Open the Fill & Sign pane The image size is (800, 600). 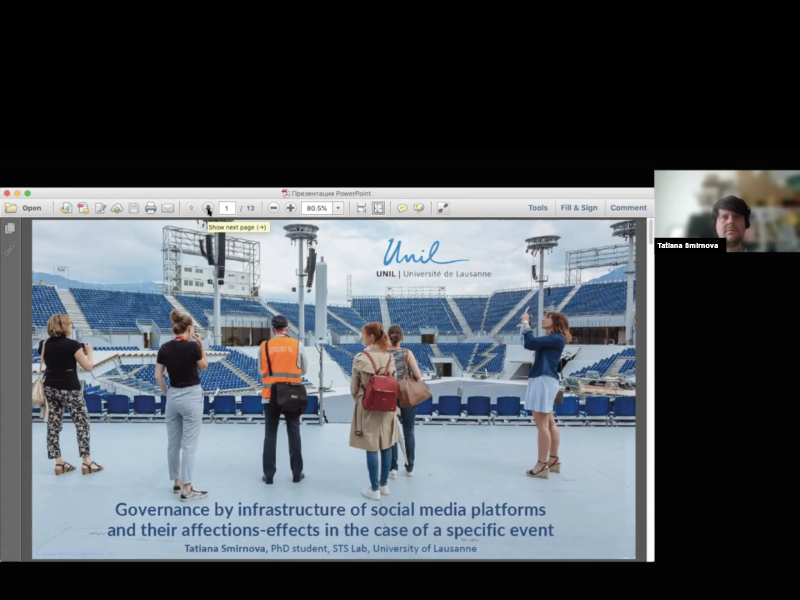pyautogui.click(x=579, y=208)
